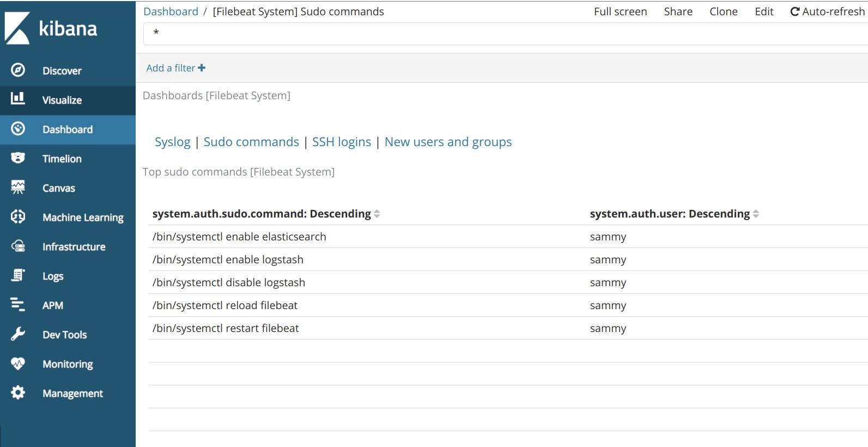Click 'sammy' in reload filebeat row
This screenshot has width=868, height=447.
coord(608,306)
